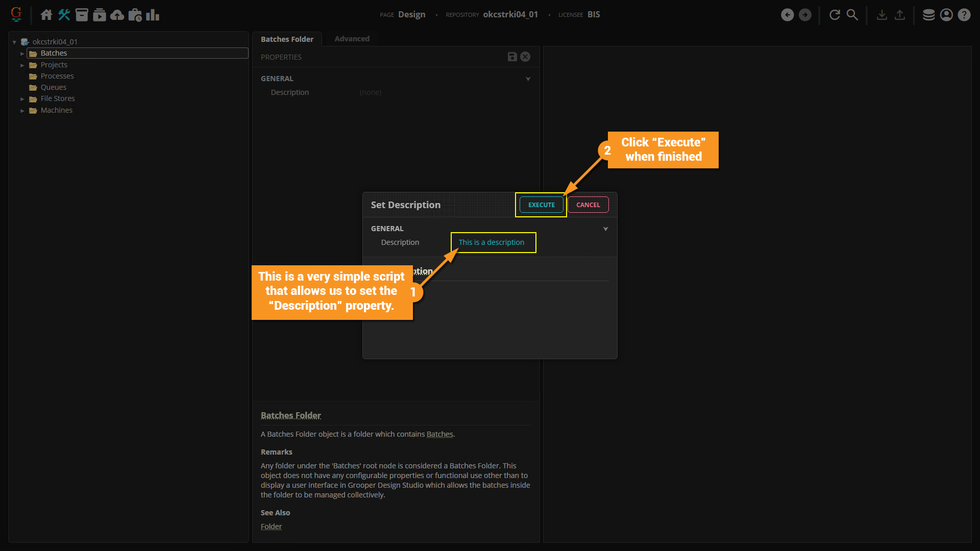Open the help question mark icon
The width and height of the screenshot is (980, 551).
pyautogui.click(x=964, y=15)
